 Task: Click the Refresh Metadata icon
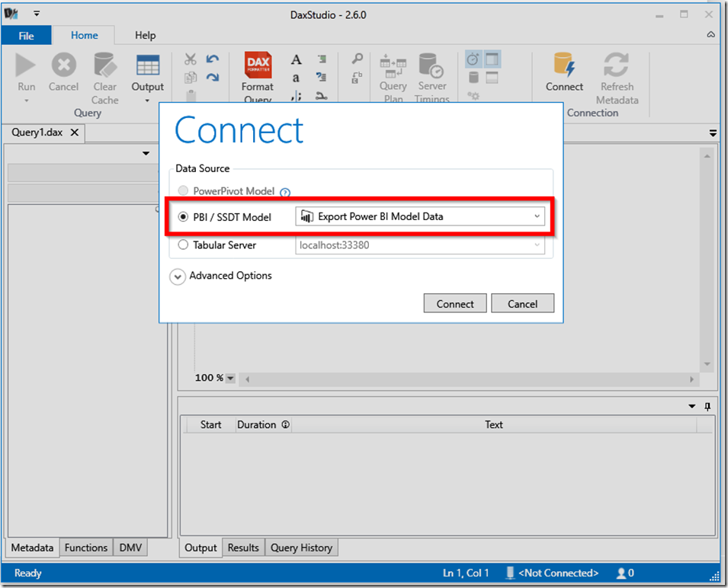click(x=616, y=65)
